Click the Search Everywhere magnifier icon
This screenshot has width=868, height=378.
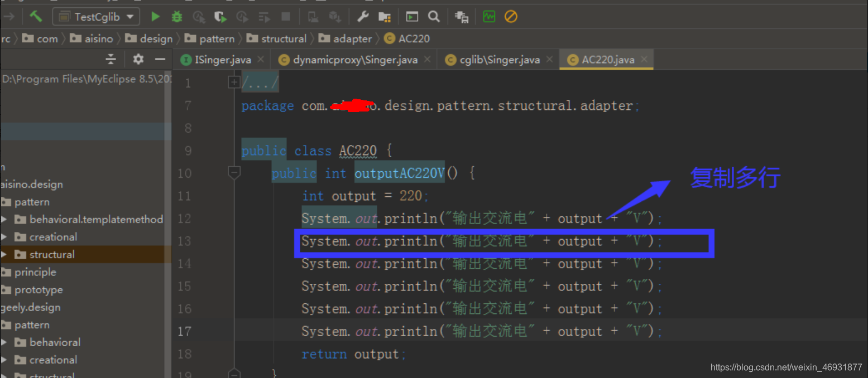434,17
